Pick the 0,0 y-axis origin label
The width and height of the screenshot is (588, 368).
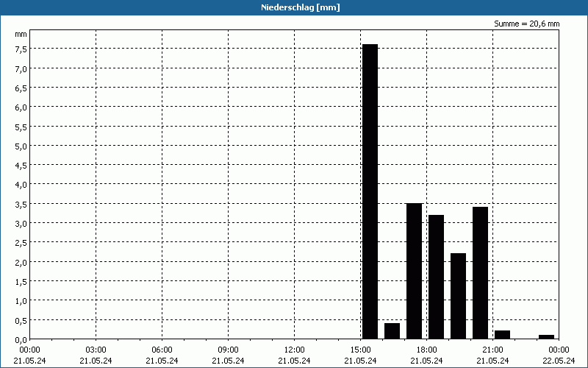(21, 340)
